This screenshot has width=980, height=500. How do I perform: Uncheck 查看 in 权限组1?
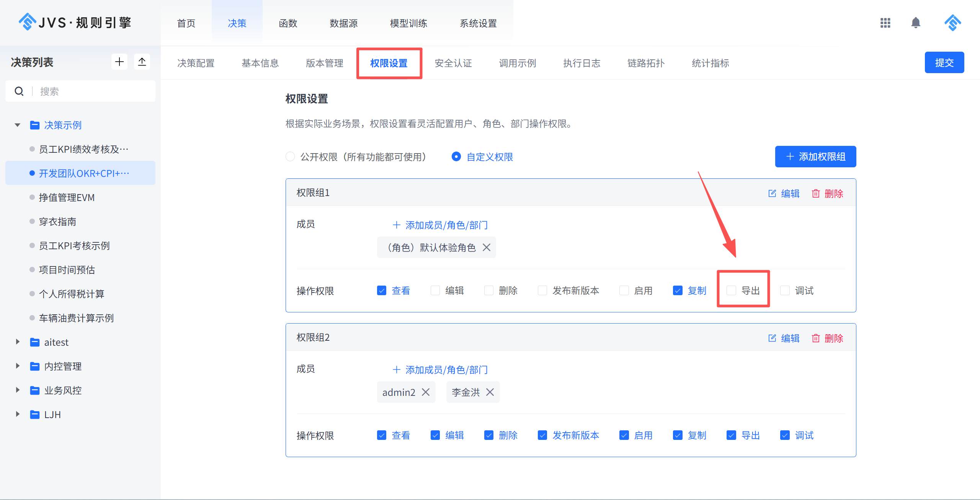(382, 291)
